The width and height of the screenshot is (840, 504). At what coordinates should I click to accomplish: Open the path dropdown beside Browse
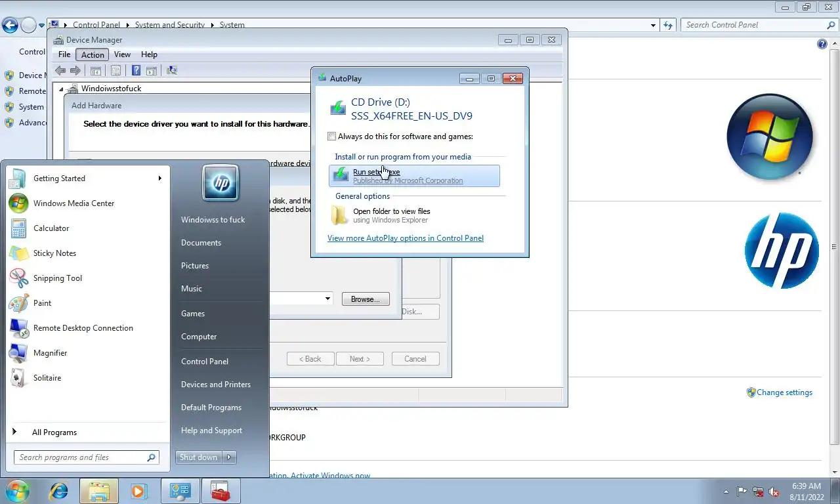pos(327,299)
